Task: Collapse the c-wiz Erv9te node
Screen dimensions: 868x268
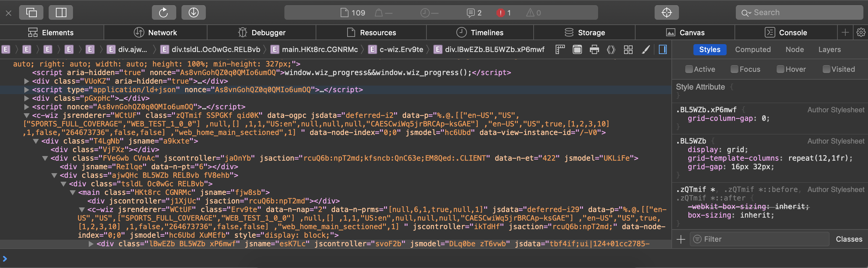Action: 82,210
